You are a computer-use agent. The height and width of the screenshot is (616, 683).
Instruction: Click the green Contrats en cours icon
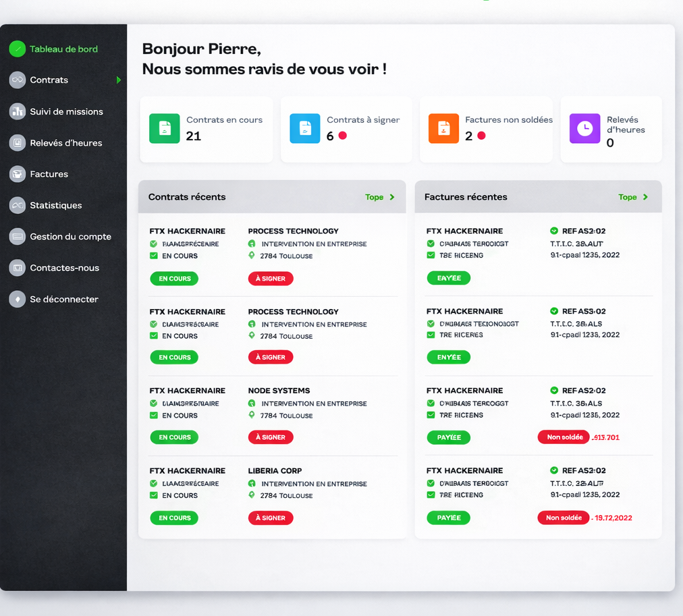164,128
